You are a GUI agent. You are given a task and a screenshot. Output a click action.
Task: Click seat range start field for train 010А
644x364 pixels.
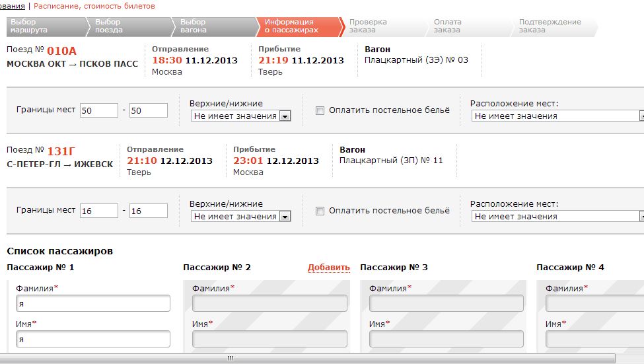(98, 110)
